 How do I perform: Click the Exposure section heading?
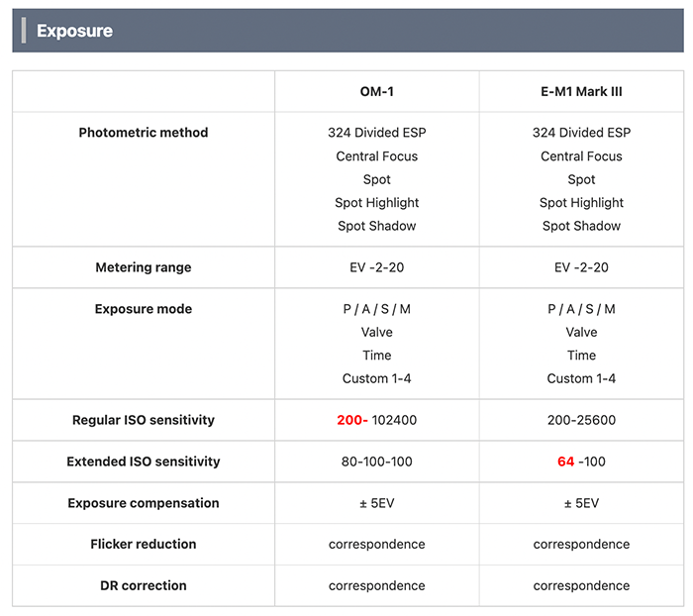tap(74, 31)
